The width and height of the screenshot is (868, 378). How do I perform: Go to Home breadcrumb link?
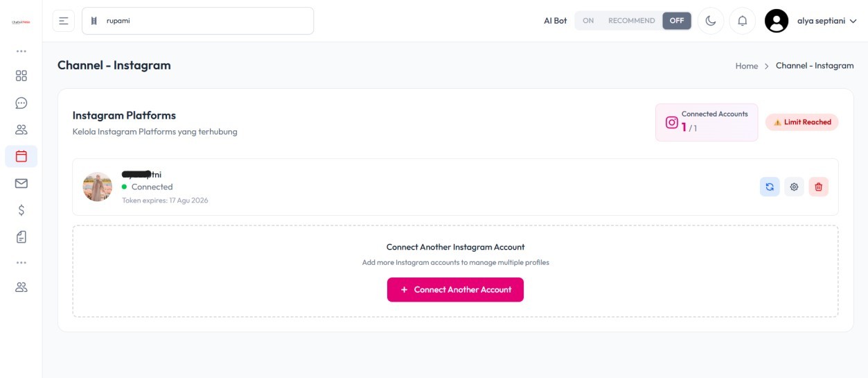[746, 66]
